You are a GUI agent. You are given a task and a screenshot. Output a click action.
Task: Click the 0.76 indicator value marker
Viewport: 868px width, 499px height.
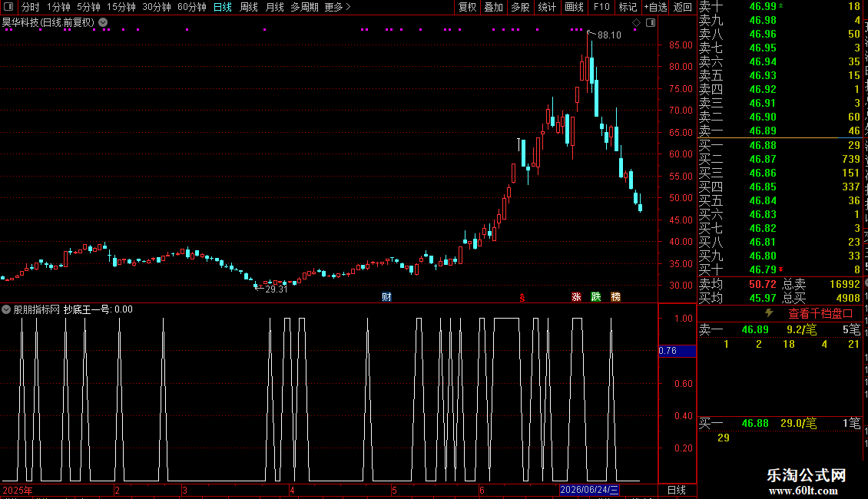[677, 351]
